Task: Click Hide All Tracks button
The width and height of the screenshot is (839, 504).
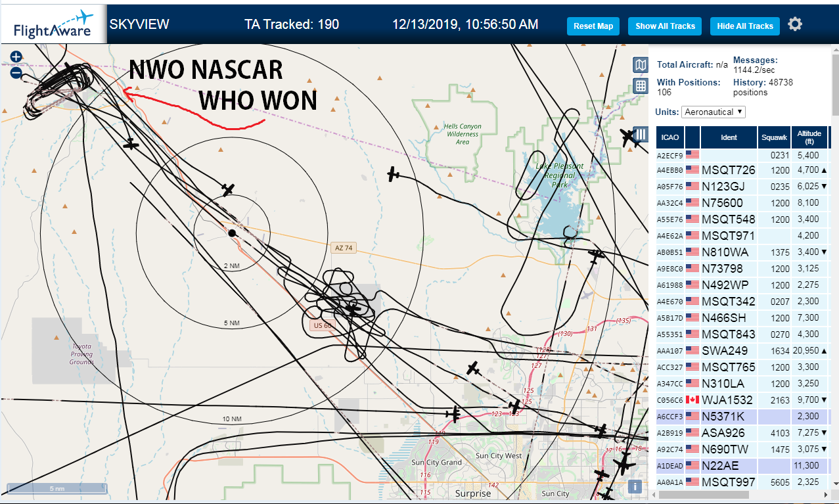Action: (x=744, y=26)
